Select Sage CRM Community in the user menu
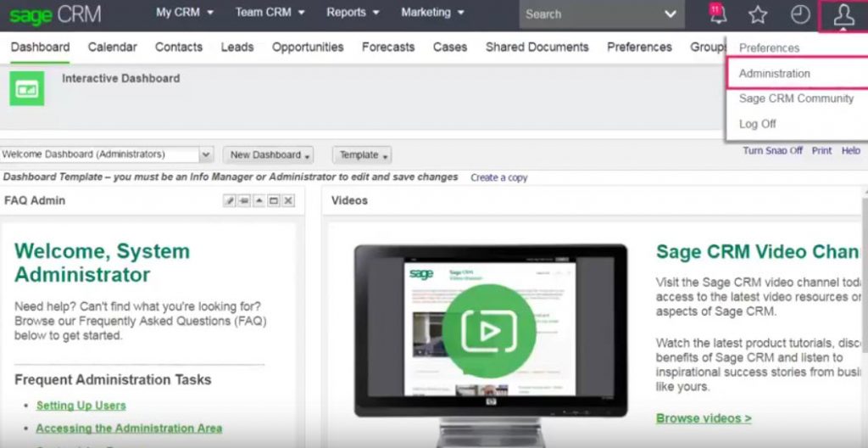 point(797,98)
